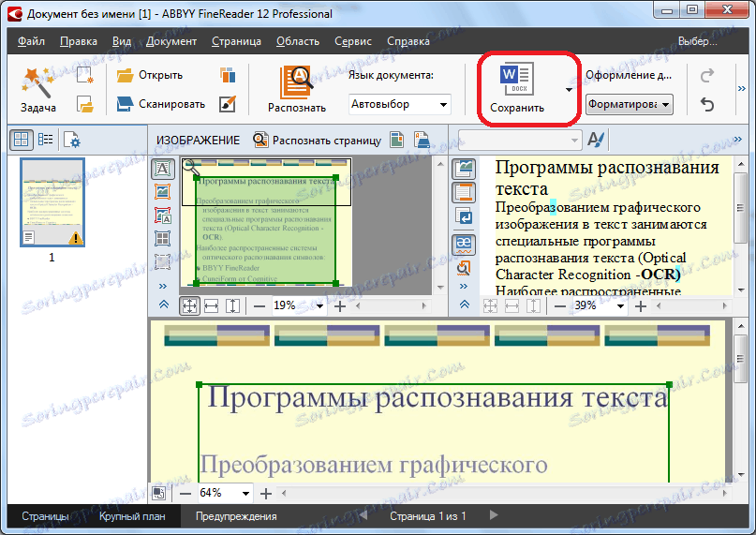
Task: Zoom out image pane with minus
Action: tap(259, 305)
